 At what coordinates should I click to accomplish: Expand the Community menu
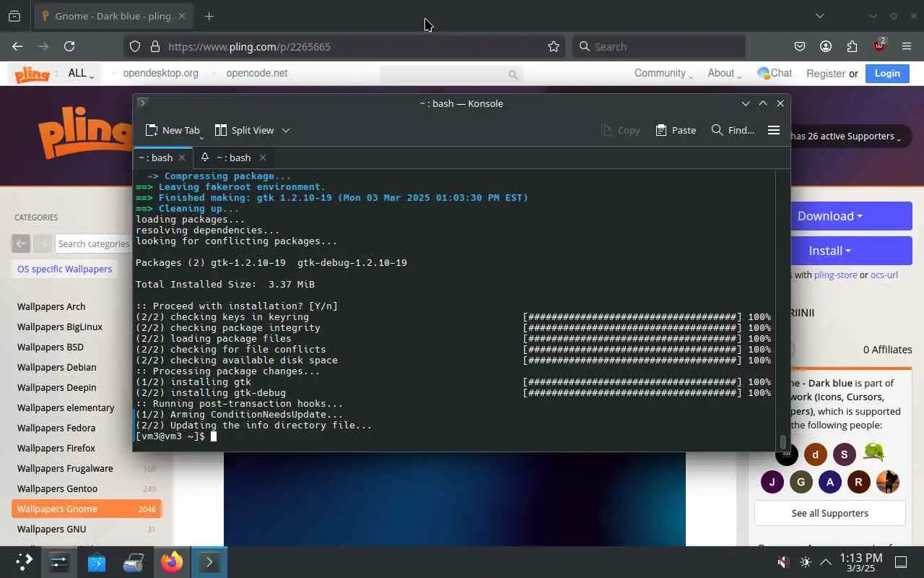click(x=663, y=73)
